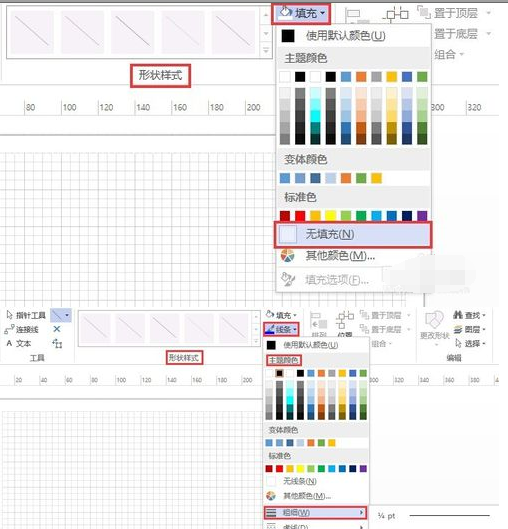508x529 pixels.
Task: Select the third thumbnail in the small style gallery
Action: 165,327
